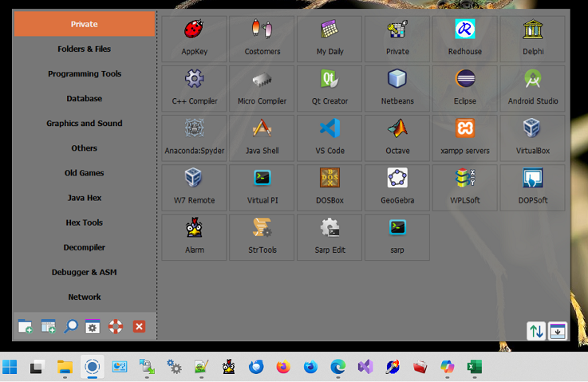Open the Network category
The image size is (588, 382).
(85, 297)
